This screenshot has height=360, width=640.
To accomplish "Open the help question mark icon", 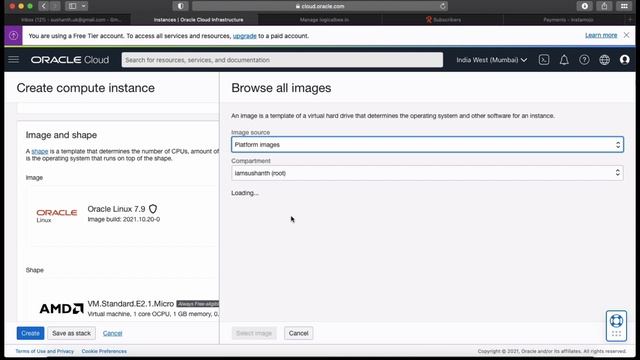I will pos(584,60).
